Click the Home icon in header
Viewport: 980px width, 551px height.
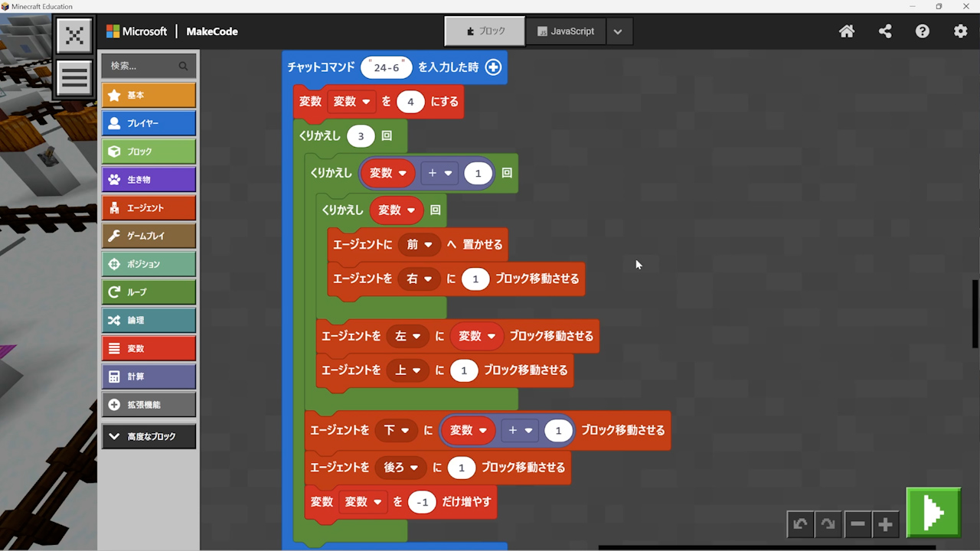847,31
